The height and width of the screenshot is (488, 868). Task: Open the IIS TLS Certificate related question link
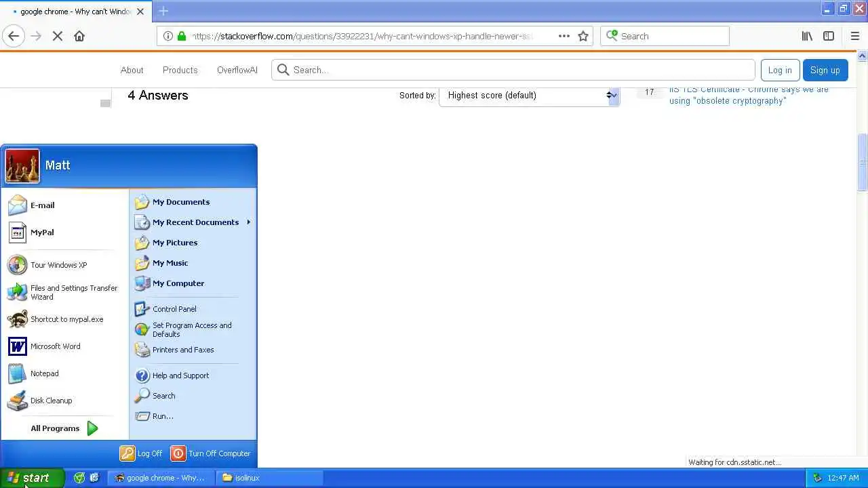(749, 95)
